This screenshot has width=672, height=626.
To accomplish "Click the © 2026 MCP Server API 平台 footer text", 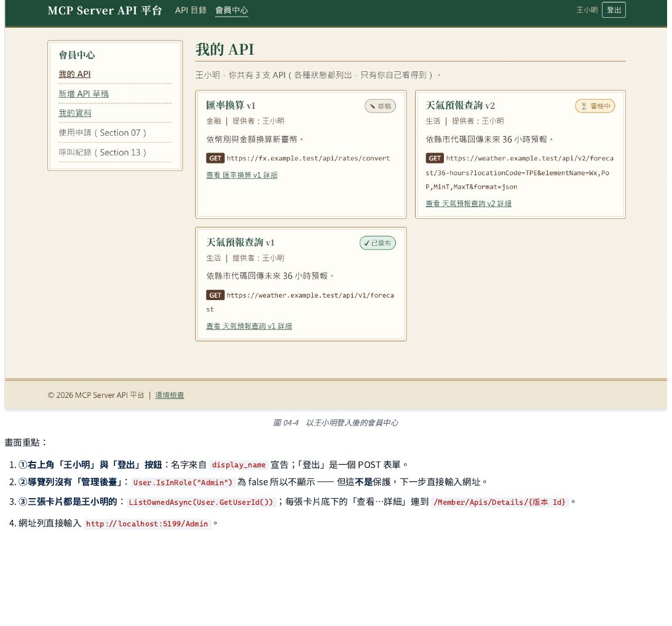I will click(x=96, y=395).
